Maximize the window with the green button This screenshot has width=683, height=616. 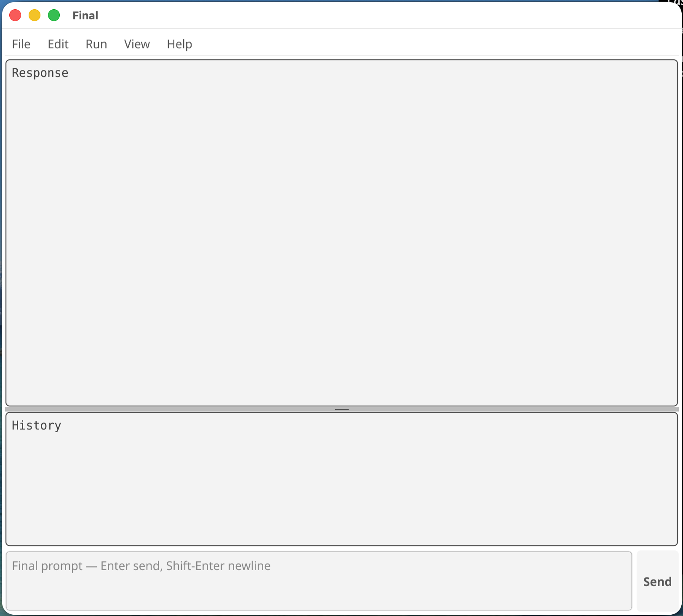click(x=54, y=15)
